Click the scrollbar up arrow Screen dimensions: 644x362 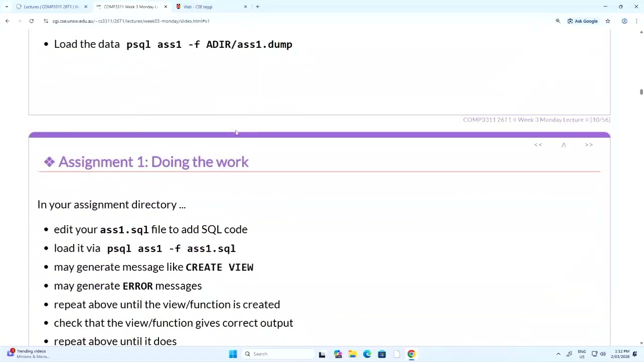point(641,32)
